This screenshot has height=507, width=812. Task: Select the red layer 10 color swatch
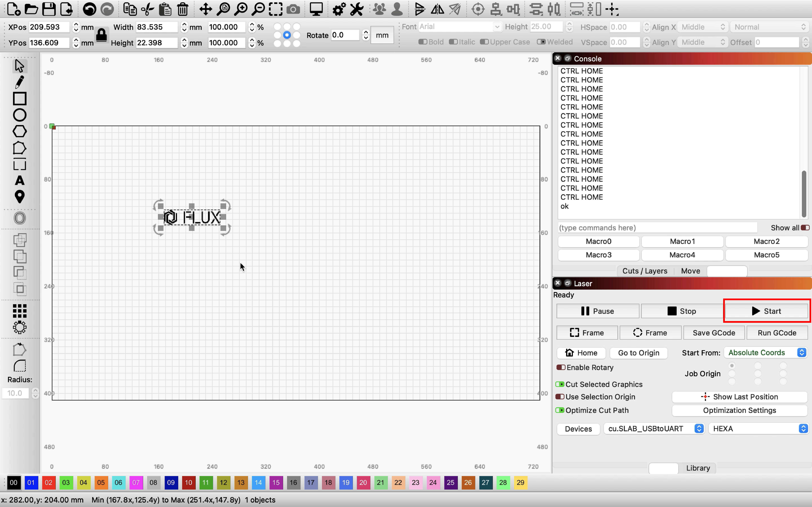188,483
